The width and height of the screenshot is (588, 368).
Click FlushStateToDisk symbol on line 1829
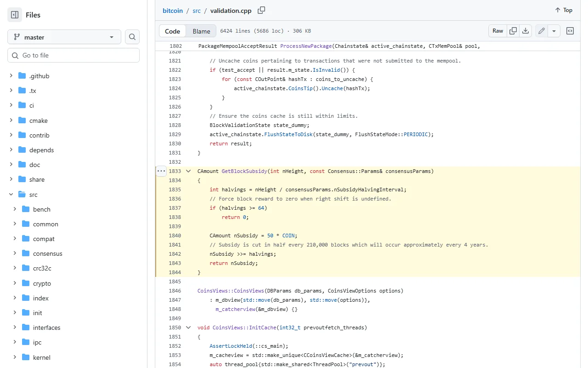coord(288,134)
